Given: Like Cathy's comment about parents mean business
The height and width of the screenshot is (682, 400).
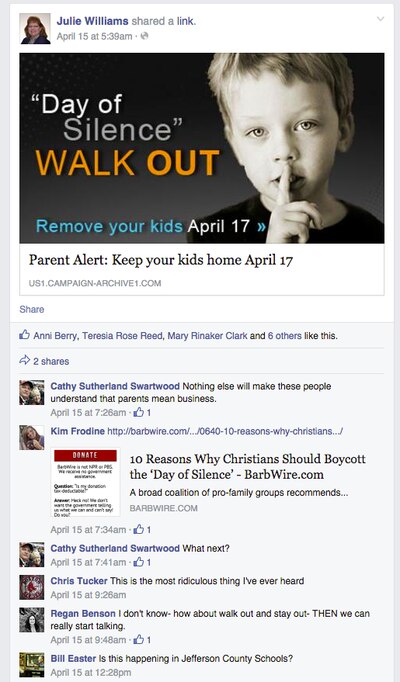Looking at the screenshot, I should (x=139, y=412).
